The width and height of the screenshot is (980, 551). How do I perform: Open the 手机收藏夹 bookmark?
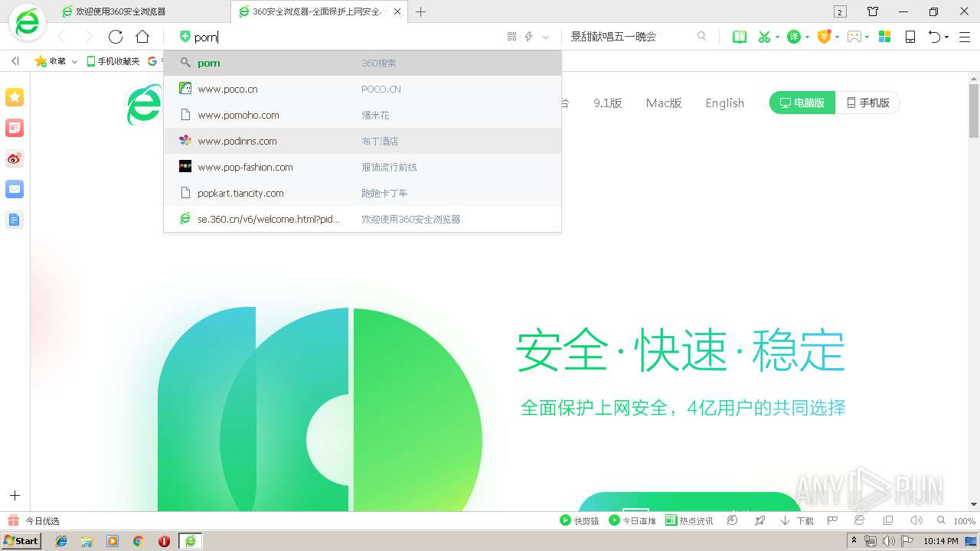(x=113, y=61)
